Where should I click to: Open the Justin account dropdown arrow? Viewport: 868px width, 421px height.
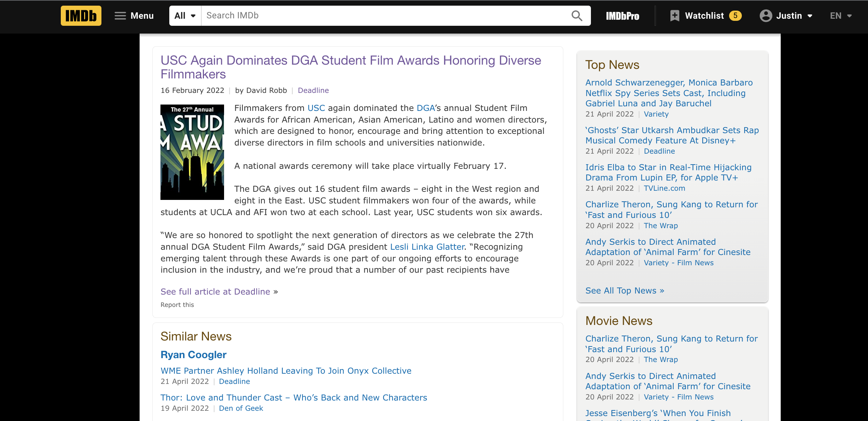coord(810,16)
